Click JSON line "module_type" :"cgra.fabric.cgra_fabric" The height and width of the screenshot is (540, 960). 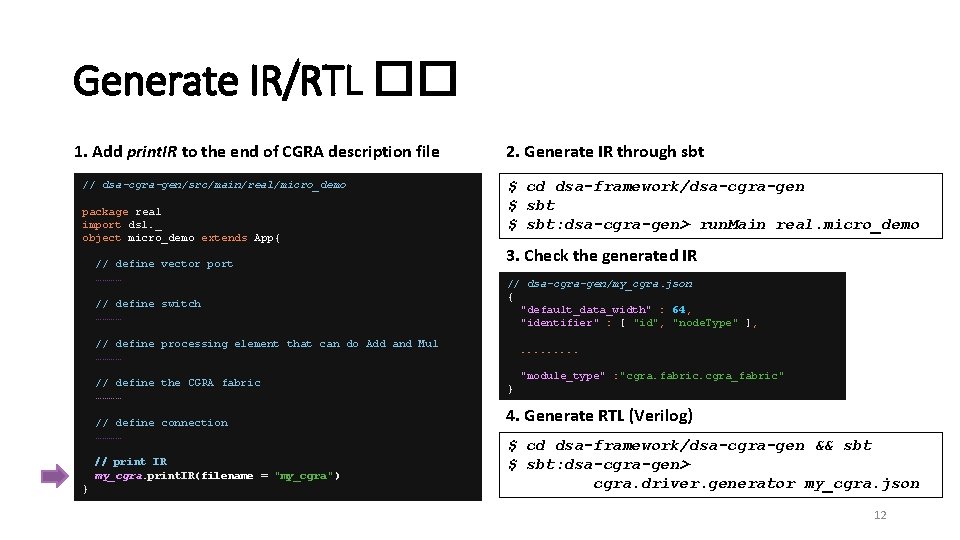(652, 376)
